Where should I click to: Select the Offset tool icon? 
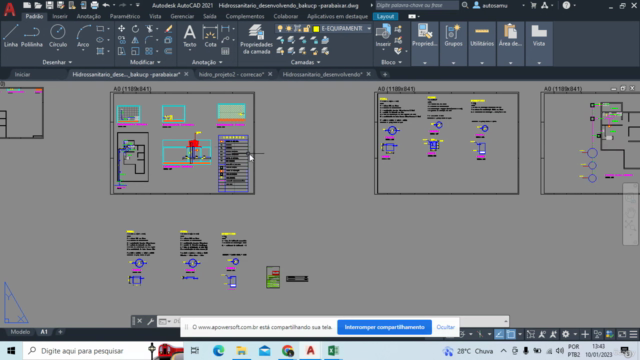point(168,51)
